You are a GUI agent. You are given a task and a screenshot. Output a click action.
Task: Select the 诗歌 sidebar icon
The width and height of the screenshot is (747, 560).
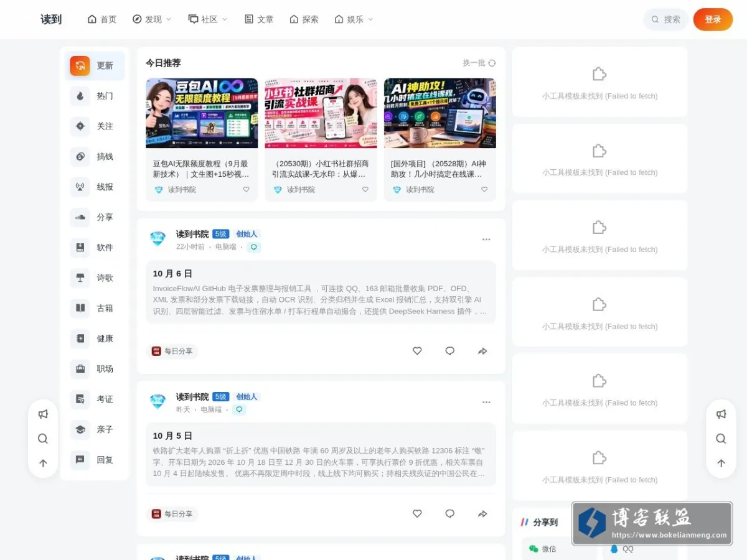coord(80,278)
